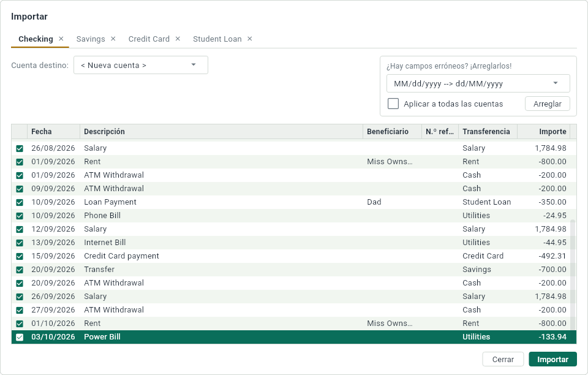
Task: Toggle checkbox for Credit Card payment row
Action: pos(20,257)
